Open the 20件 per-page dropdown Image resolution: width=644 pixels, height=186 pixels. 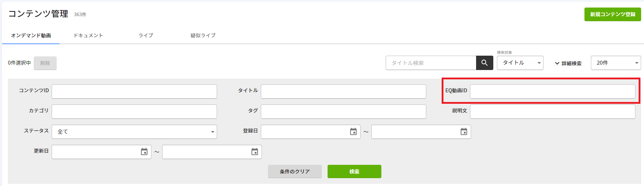coord(616,63)
